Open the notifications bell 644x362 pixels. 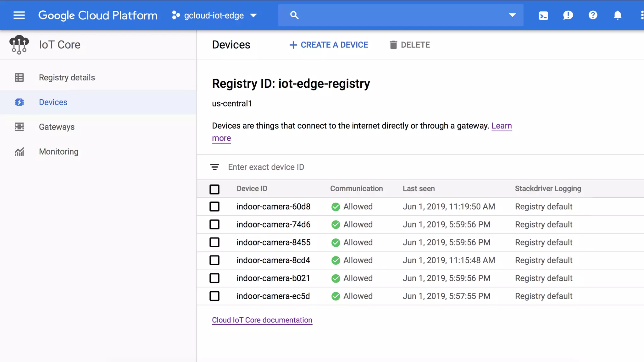coord(618,15)
